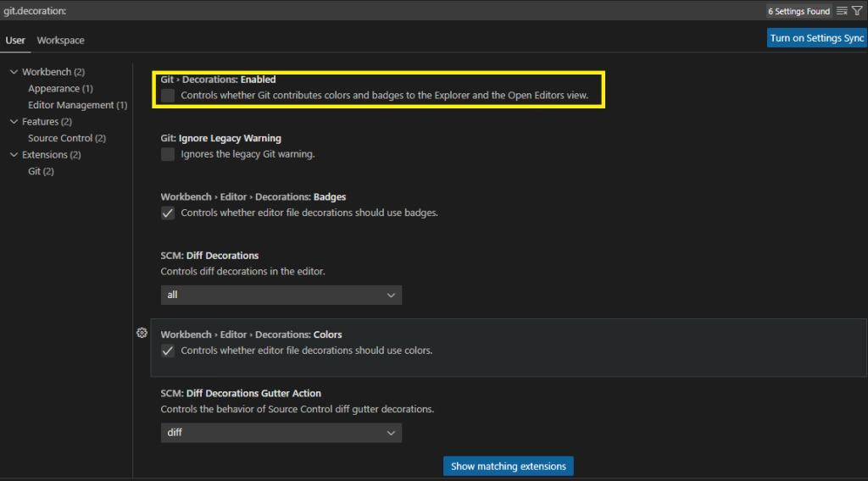
Task: Switch to the User settings tab
Action: (15, 41)
